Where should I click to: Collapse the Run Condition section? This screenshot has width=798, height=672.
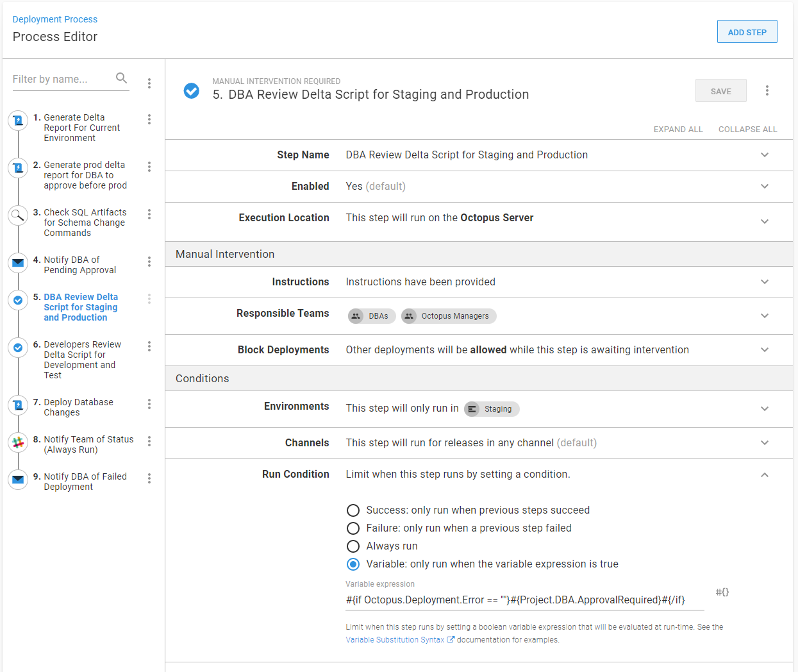tap(764, 475)
